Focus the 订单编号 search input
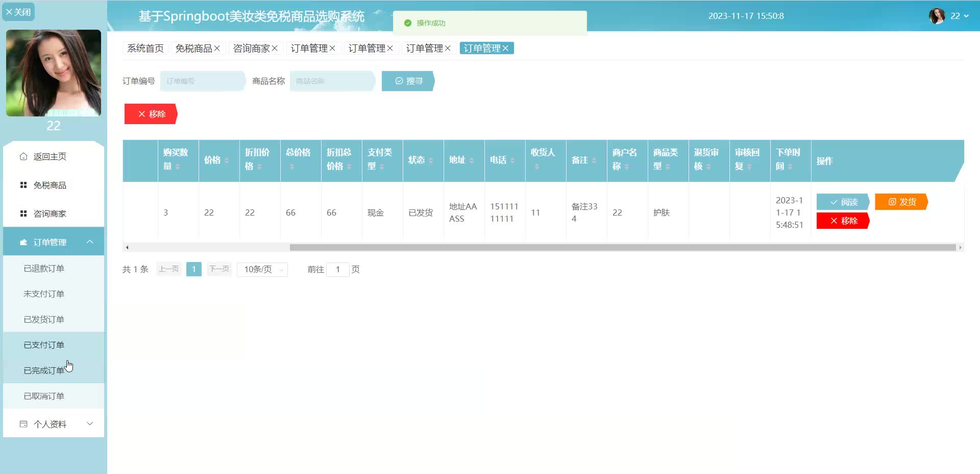980x474 pixels. [x=203, y=81]
